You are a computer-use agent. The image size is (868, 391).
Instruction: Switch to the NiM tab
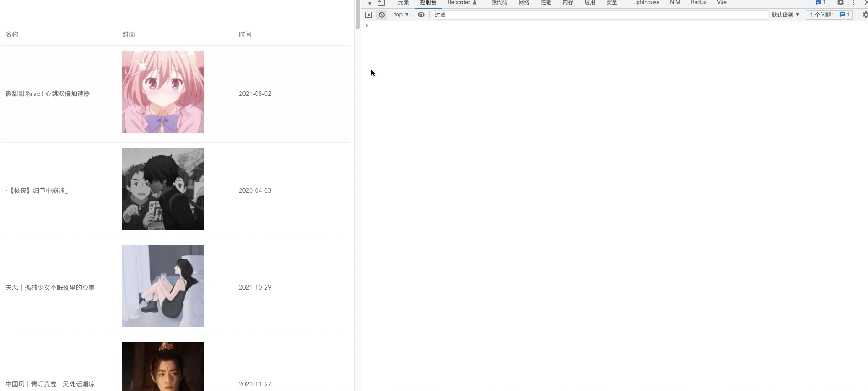point(675,3)
